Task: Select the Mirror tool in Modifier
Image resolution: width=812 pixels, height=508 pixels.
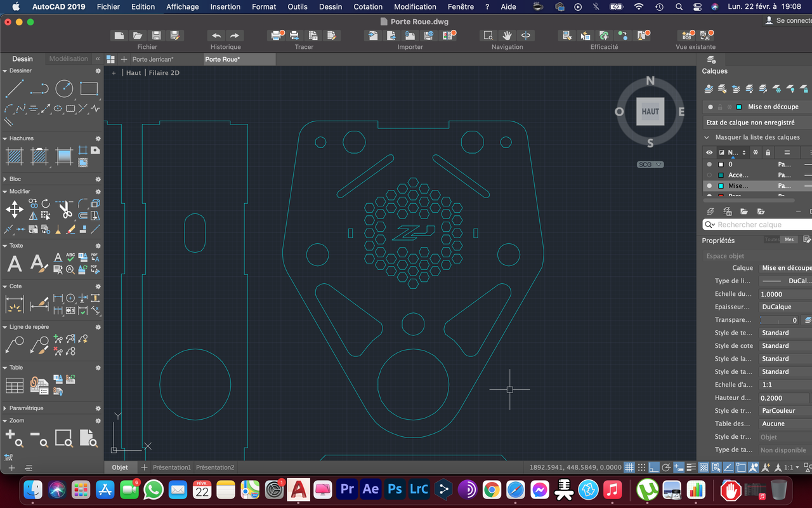Action: point(34,217)
